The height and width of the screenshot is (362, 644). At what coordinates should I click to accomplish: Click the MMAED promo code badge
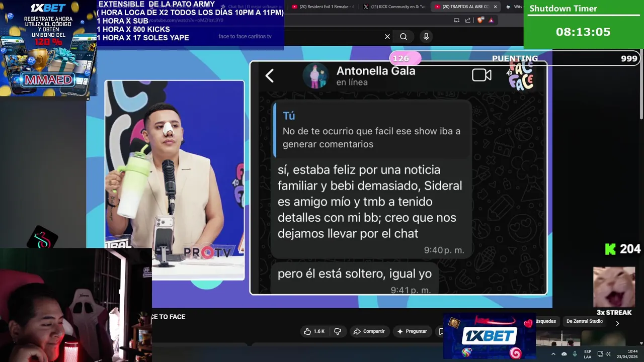coord(49,80)
